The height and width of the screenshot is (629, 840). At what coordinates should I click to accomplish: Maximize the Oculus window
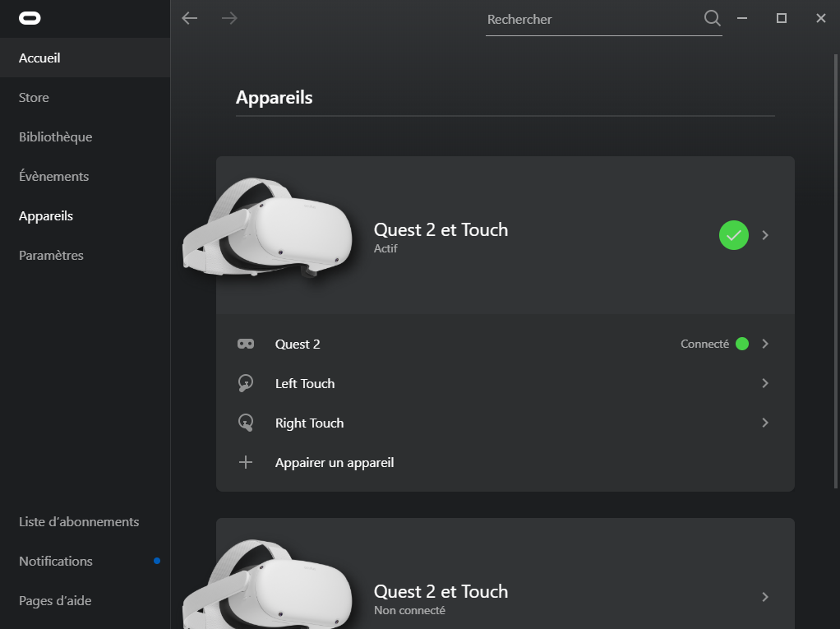(x=782, y=18)
